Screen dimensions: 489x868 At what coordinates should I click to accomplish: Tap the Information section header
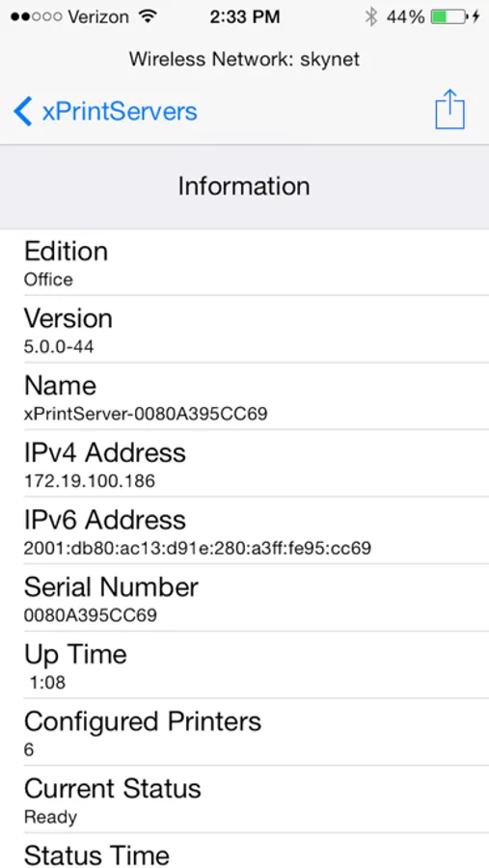(244, 186)
